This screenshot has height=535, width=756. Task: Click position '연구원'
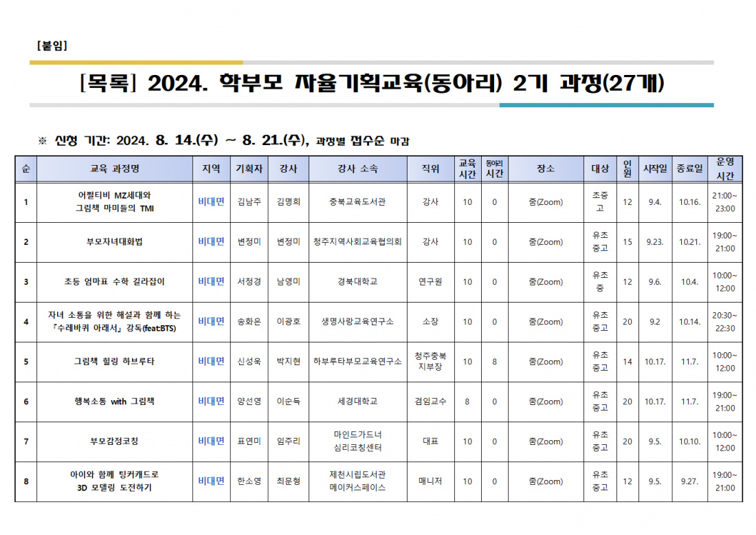click(430, 282)
